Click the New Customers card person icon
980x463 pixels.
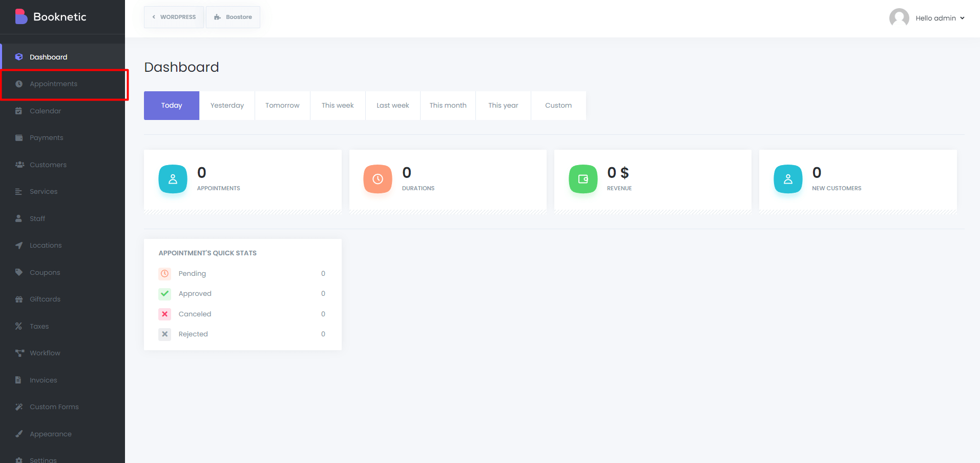click(x=788, y=179)
